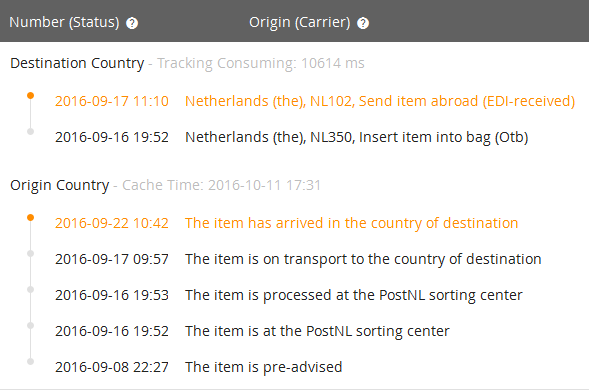Select orange marker for 2016-09-17 11:10 event
Viewport: 589px width, 390px height.
coord(30,95)
